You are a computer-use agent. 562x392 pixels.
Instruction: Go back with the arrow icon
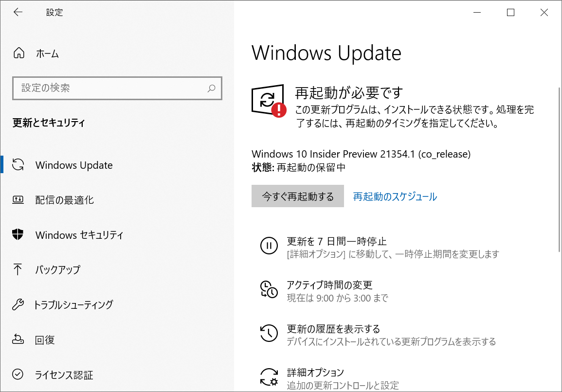click(18, 12)
